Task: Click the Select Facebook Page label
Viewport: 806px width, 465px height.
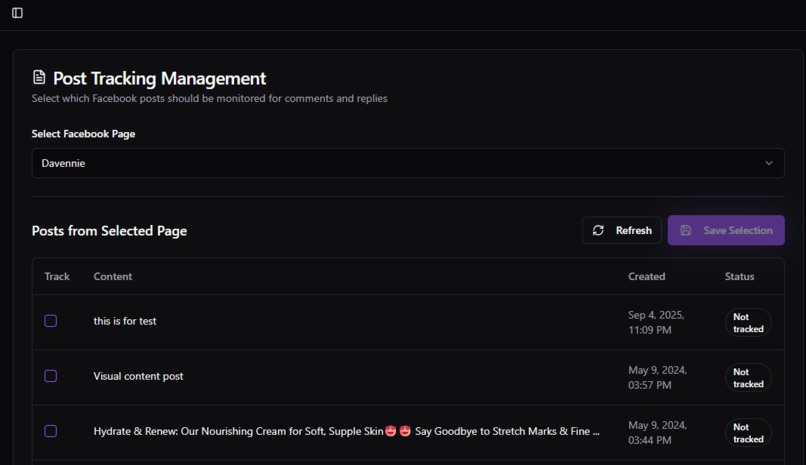Action: tap(83, 134)
